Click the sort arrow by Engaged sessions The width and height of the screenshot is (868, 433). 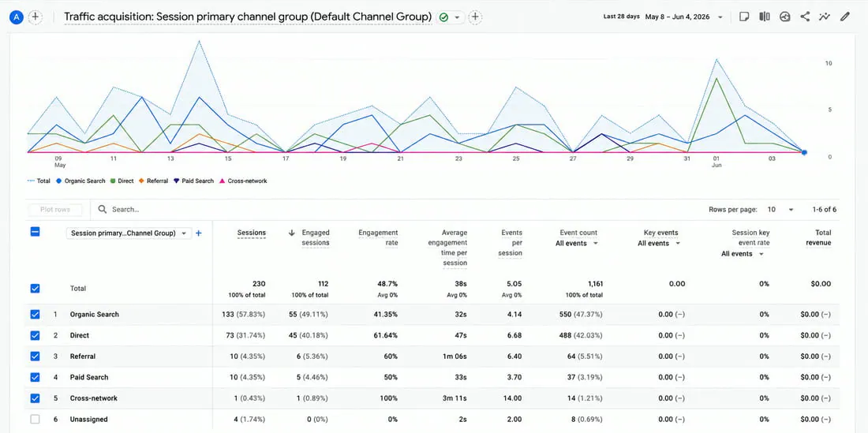coord(292,233)
